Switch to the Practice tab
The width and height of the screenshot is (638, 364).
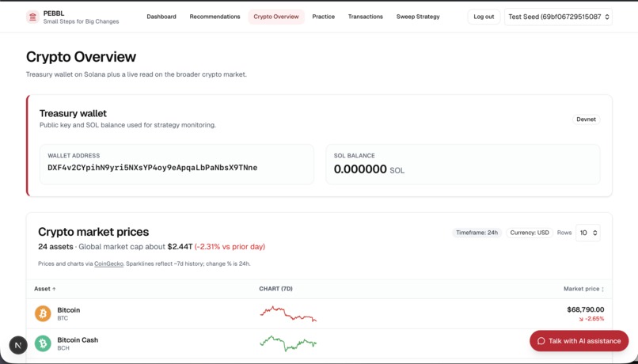(324, 17)
